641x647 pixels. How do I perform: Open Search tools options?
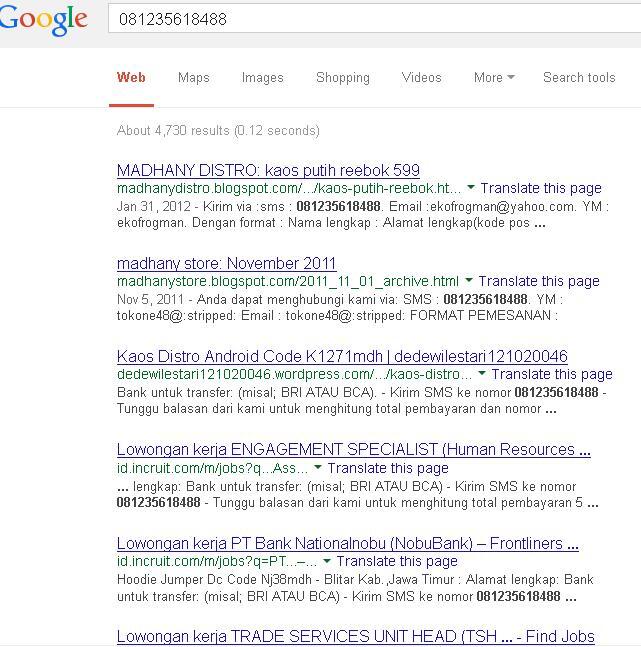[579, 77]
